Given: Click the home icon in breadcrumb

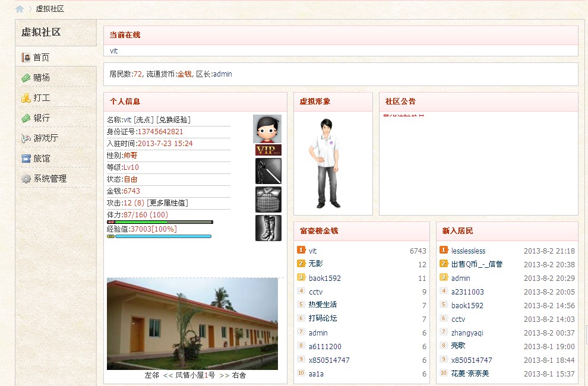Looking at the screenshot, I should coord(20,9).
